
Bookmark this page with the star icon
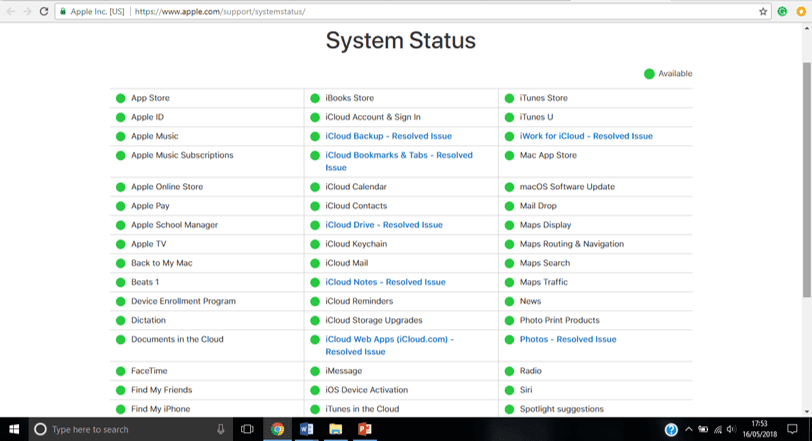[763, 11]
